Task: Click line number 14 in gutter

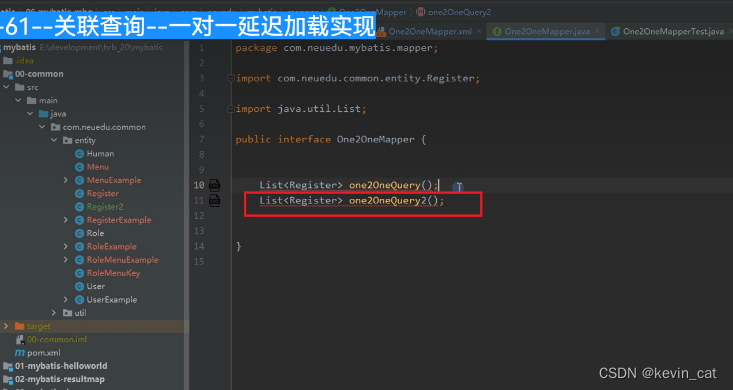Action: tap(199, 246)
